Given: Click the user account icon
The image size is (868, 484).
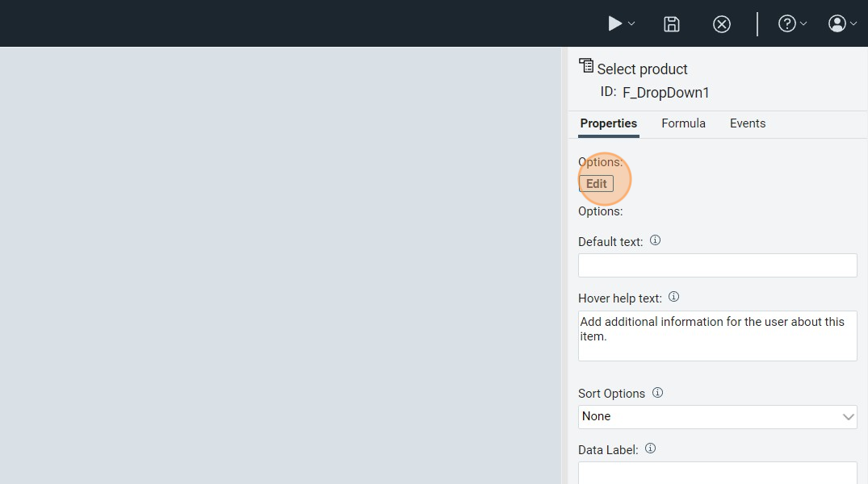Looking at the screenshot, I should [x=837, y=24].
